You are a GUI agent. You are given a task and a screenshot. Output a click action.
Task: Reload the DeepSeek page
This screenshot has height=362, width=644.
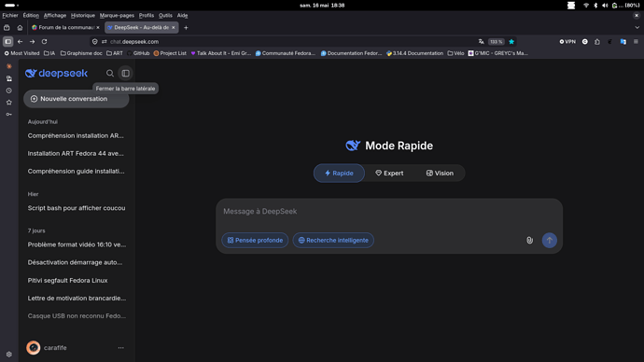pos(45,41)
